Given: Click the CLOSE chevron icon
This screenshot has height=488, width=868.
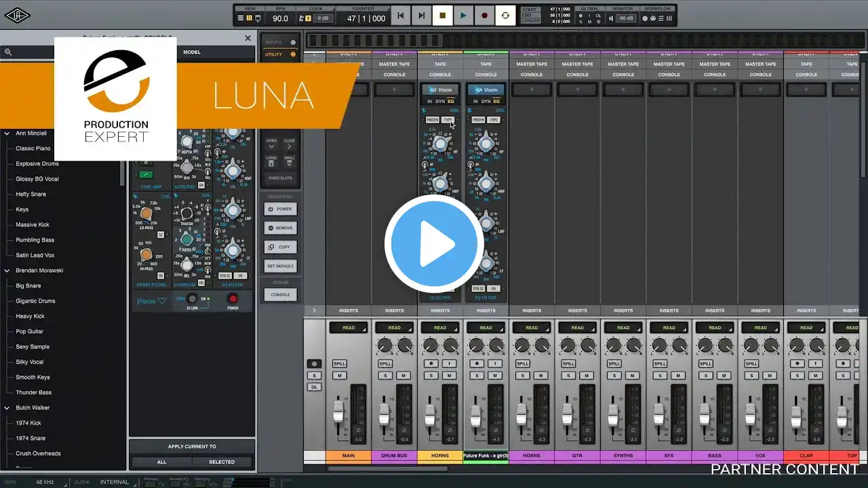Looking at the screenshot, I should (290, 146).
